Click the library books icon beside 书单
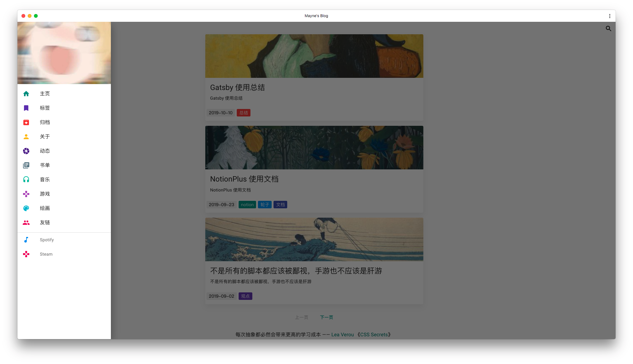 pos(26,165)
